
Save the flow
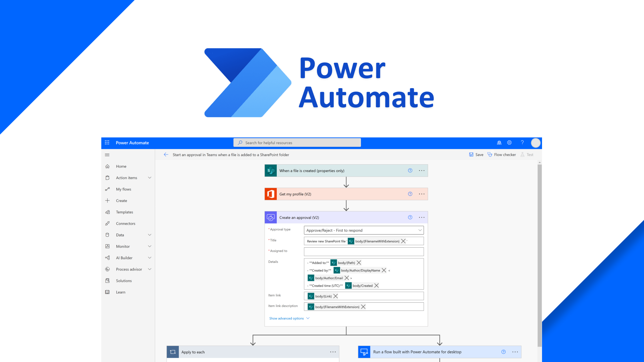coord(476,155)
